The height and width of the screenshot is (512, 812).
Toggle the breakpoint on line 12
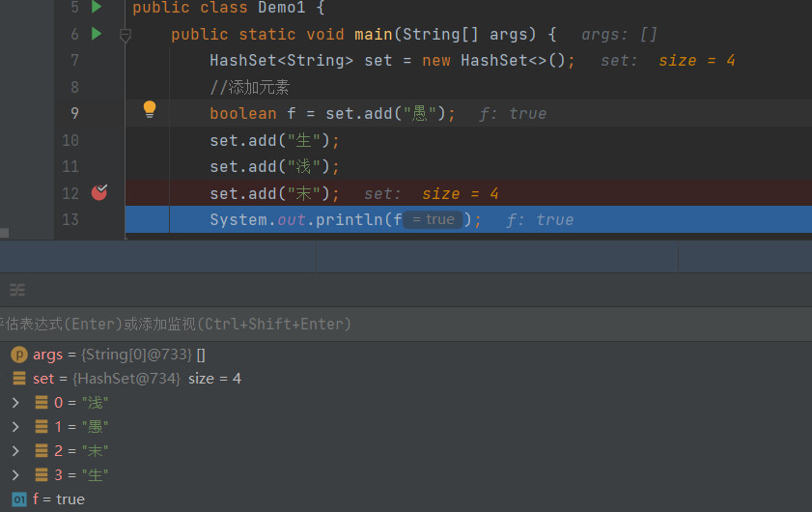pyautogui.click(x=98, y=192)
